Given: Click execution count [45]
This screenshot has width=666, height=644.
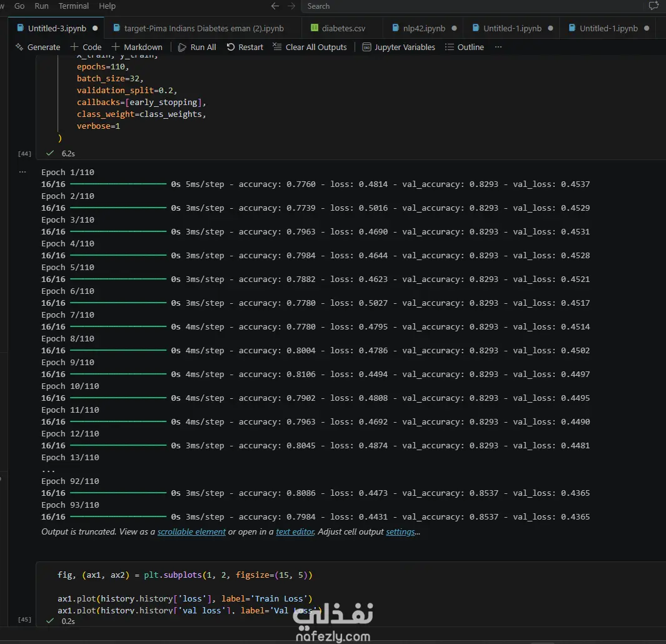Looking at the screenshot, I should (24, 620).
